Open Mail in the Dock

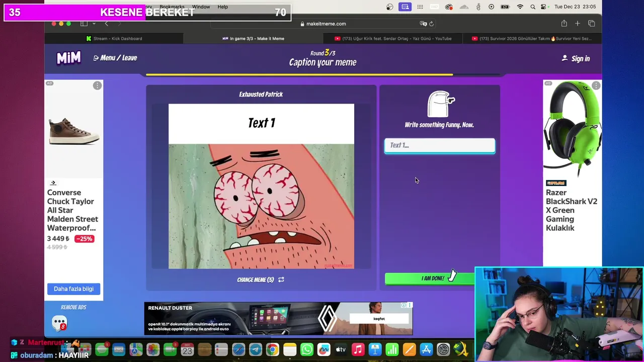pos(119,349)
